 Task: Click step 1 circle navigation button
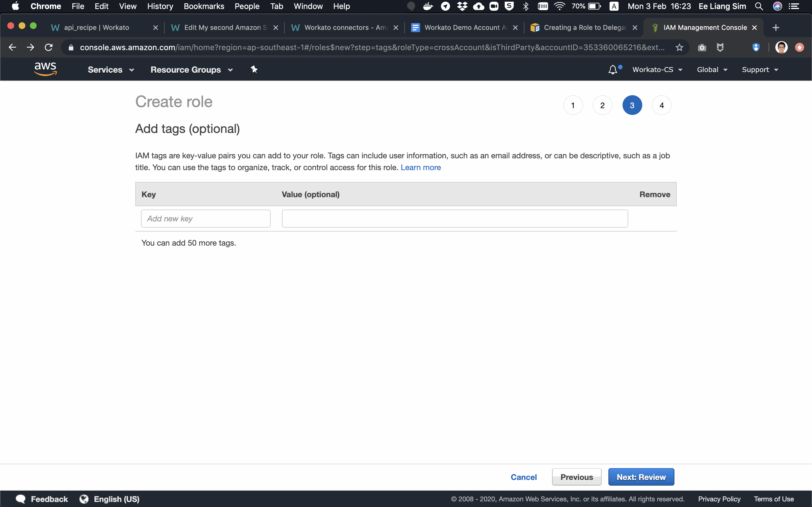coord(573,104)
